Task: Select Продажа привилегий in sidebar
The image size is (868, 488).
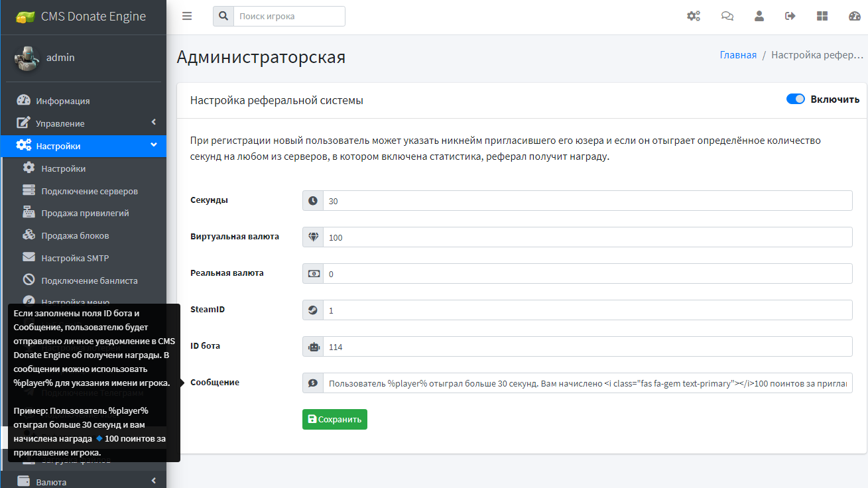Action: (85, 213)
